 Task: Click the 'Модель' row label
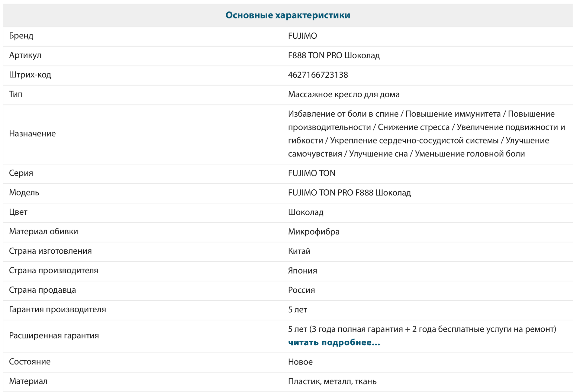click(x=24, y=192)
